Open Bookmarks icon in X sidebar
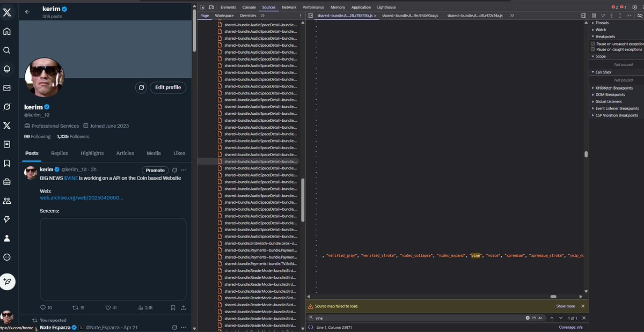The width and height of the screenshot is (644, 332). click(7, 163)
